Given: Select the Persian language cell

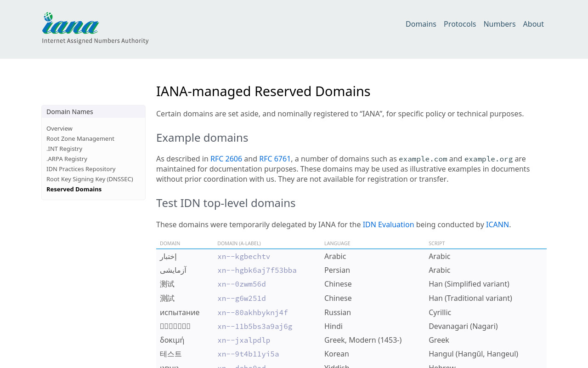Looking at the screenshot, I should [337, 270].
